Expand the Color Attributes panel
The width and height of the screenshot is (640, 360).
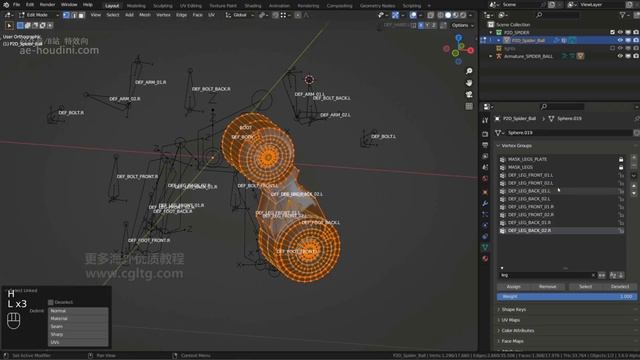pos(518,331)
